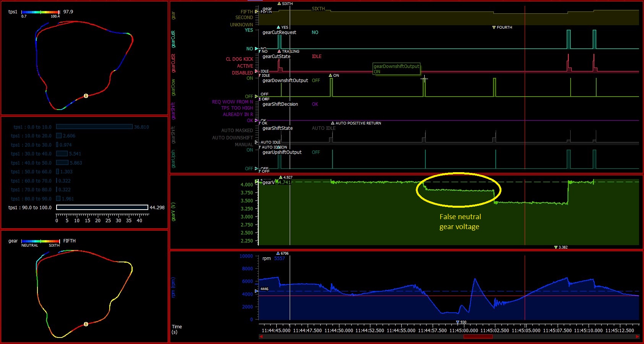Click the 'TPS TOO HIGH' axis label

click(237, 108)
